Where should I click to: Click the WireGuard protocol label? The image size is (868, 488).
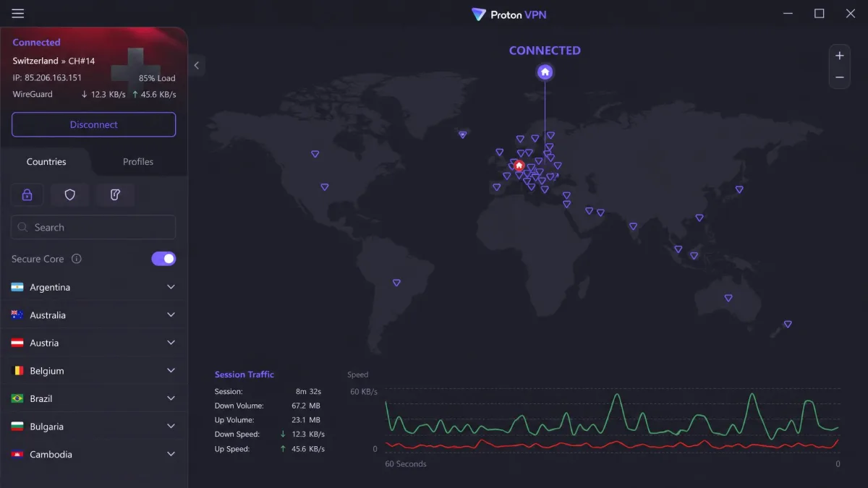click(x=33, y=94)
